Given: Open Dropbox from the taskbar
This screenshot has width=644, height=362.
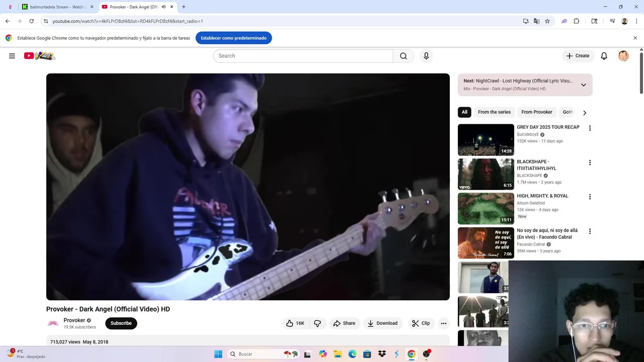Looking at the screenshot, I should (382, 354).
